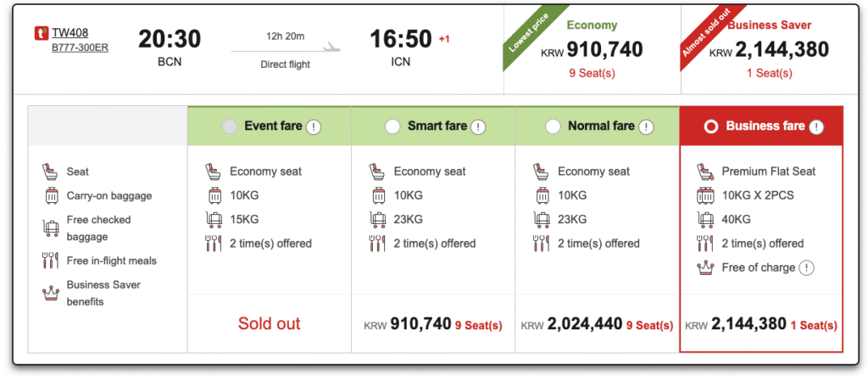Select the Economy KRW 910,740 price tab

(592, 48)
